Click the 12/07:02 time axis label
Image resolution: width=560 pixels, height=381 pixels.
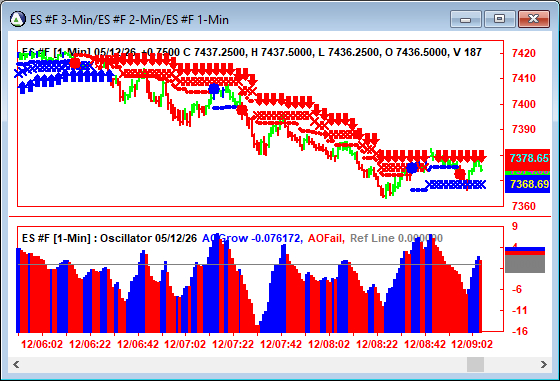(185, 344)
